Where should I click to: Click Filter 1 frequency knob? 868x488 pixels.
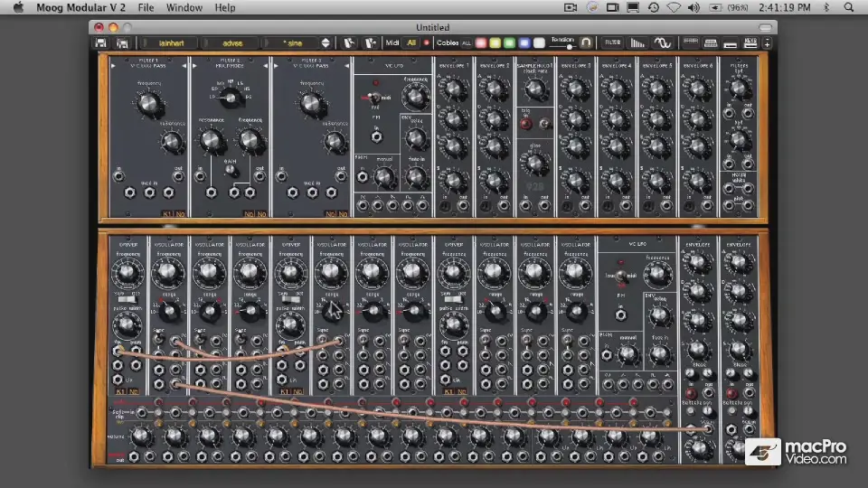[147, 104]
